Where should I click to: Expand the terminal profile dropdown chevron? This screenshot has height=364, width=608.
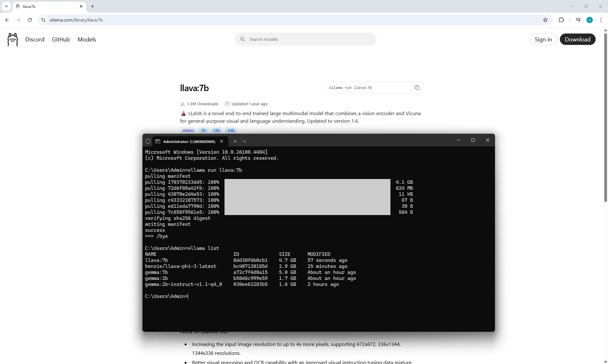[244, 141]
